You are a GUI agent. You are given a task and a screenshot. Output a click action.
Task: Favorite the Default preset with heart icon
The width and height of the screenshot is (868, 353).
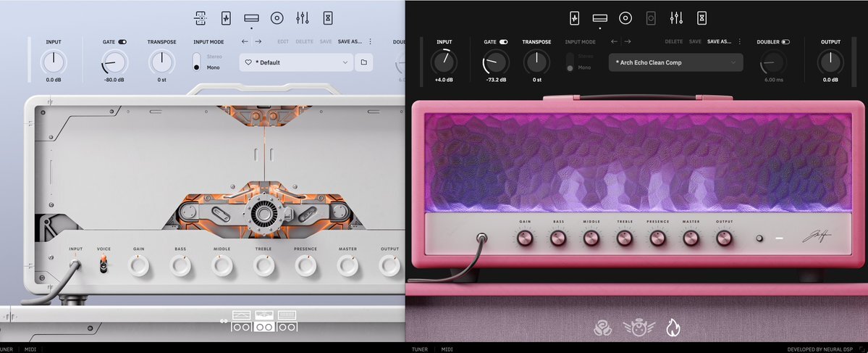coord(248,62)
